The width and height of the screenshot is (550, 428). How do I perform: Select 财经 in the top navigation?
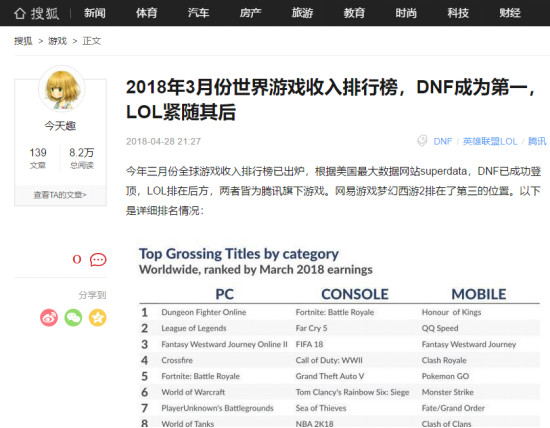pos(510,13)
